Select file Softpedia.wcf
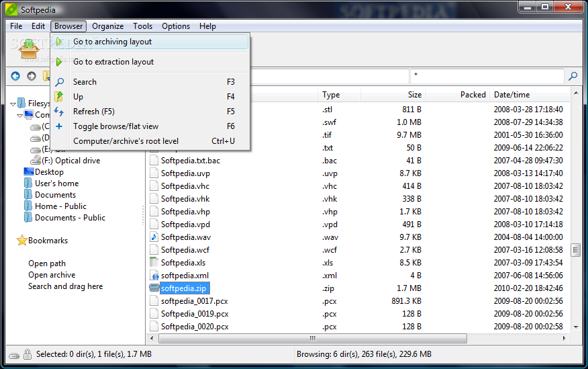This screenshot has height=369, width=588. [185, 250]
